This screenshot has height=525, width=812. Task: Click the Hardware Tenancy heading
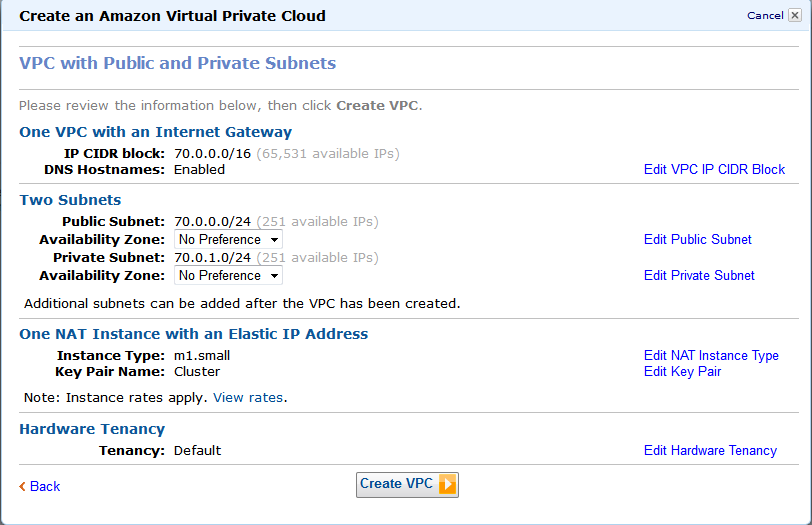[x=92, y=429]
